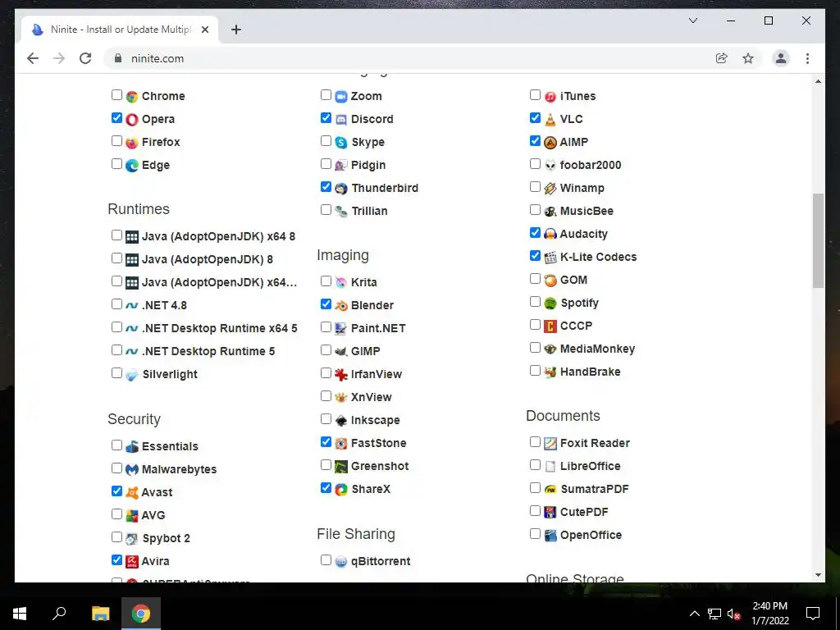Click the Firefox icon
This screenshot has height=630, width=840.
[132, 143]
